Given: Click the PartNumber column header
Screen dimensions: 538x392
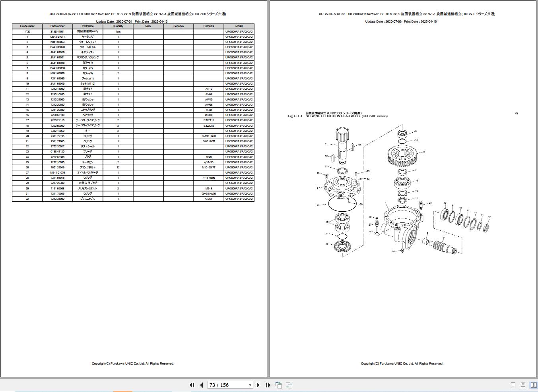Looking at the screenshot, I should [x=57, y=26].
